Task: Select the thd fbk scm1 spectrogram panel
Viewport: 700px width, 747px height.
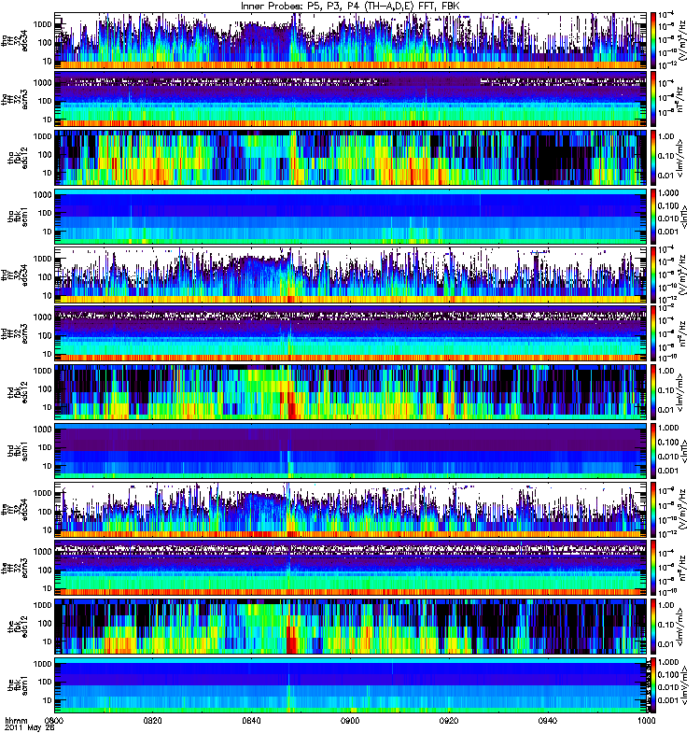Action: tap(351, 451)
